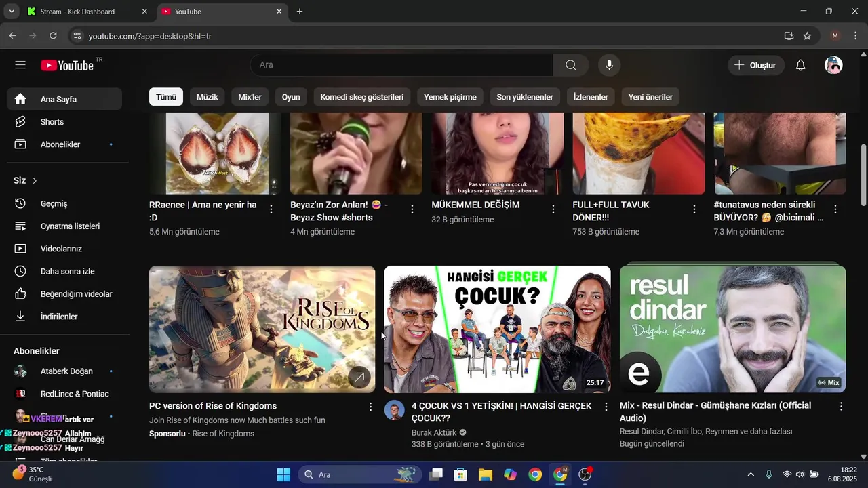The height and width of the screenshot is (488, 868).
Task: Open the Shorts sidebar item
Action: tap(64, 122)
